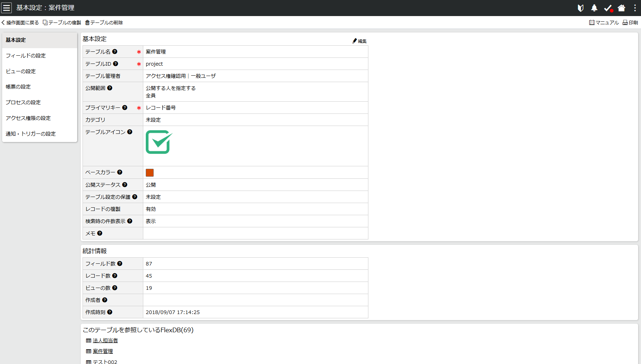
Task: Click the orange ベースカラー color swatch
Action: [150, 172]
